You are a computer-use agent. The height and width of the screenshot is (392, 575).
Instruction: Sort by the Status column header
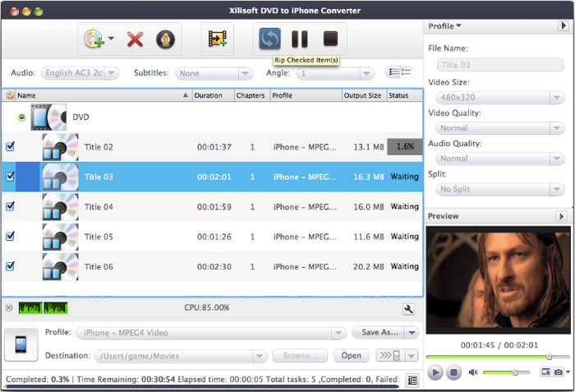[405, 95]
